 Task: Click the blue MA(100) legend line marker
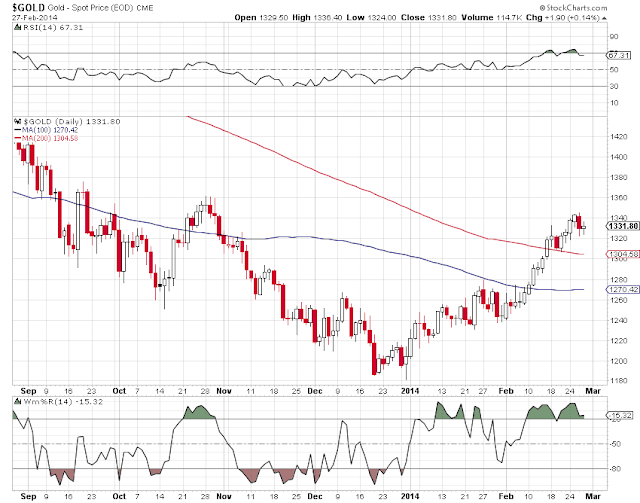click(17, 130)
